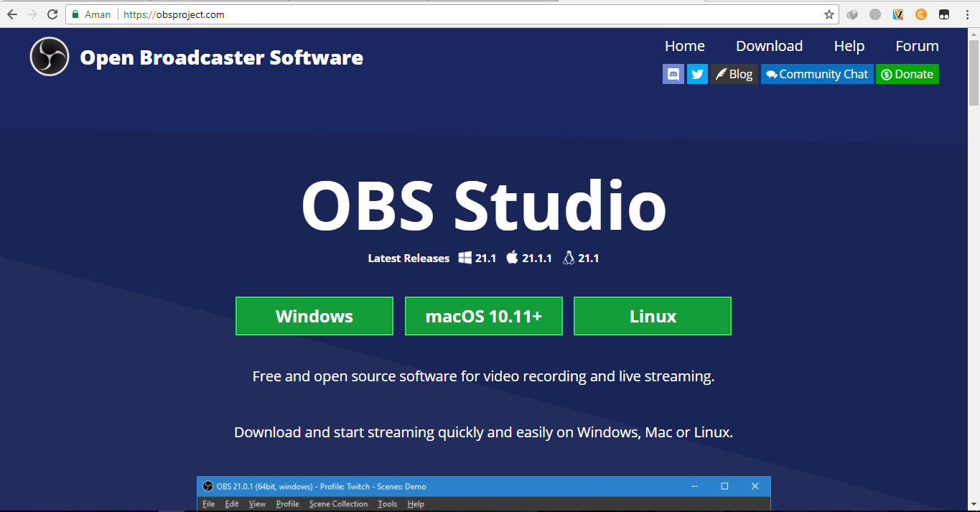Screen dimensions: 980x512
Task: Click the OBS logo in the header
Action: (x=48, y=56)
